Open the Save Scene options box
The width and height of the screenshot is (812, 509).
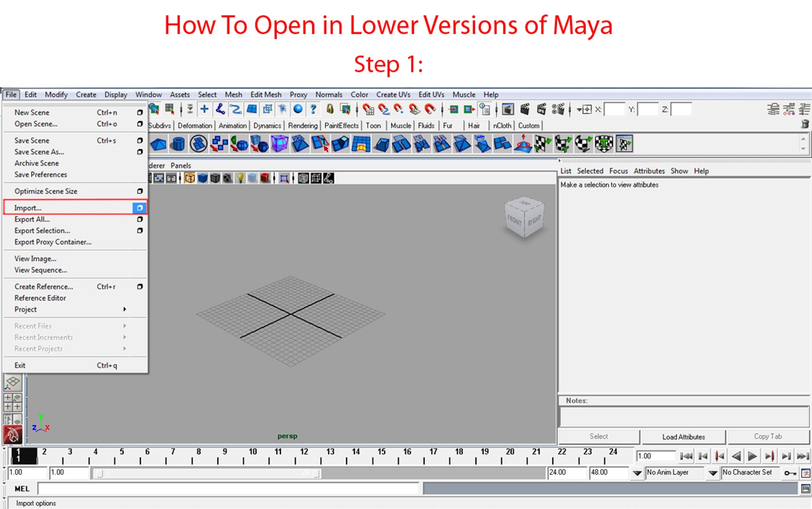point(140,140)
